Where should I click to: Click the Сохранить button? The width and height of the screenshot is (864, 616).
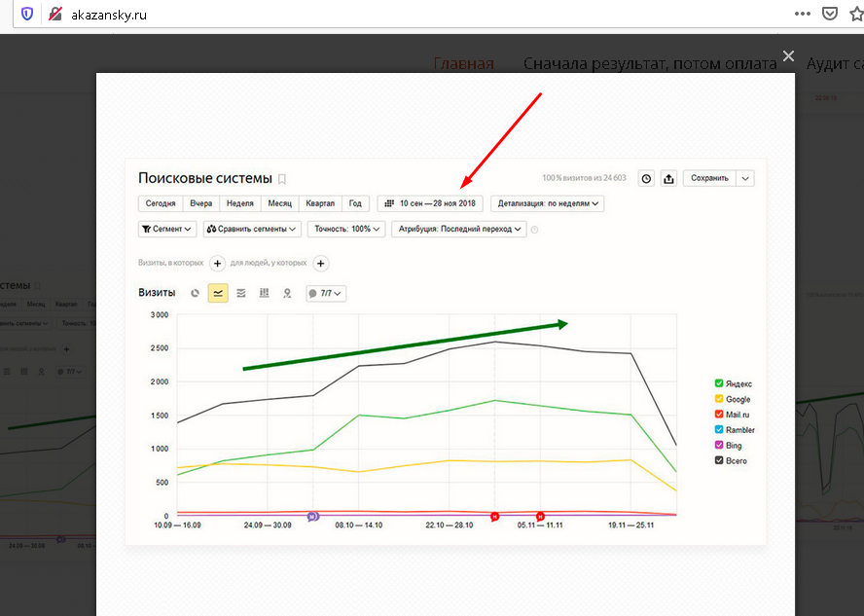709,178
